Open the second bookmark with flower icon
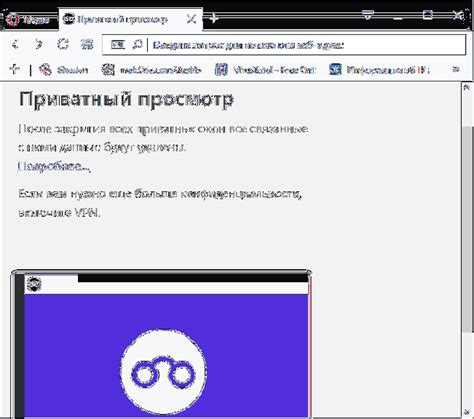This screenshot has width=474, height=419. pyautogui.click(x=151, y=70)
